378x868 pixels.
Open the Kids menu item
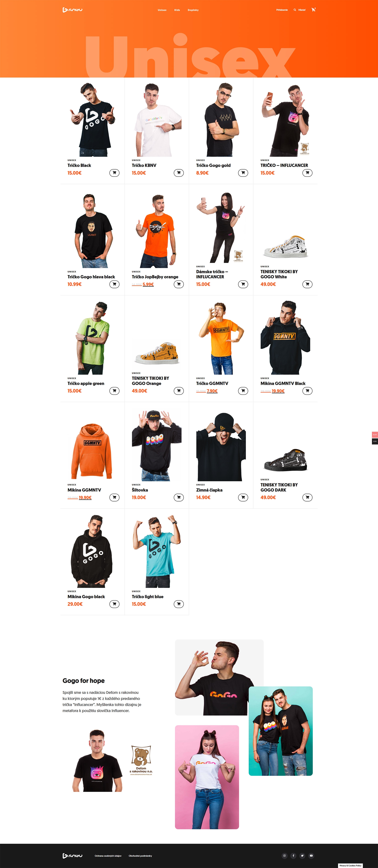pos(177,10)
